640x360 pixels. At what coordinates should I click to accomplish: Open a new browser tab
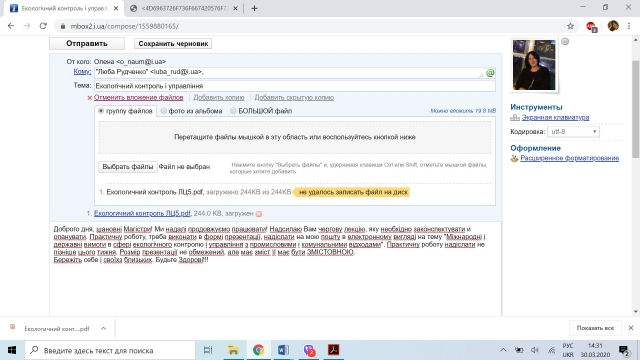point(254,8)
